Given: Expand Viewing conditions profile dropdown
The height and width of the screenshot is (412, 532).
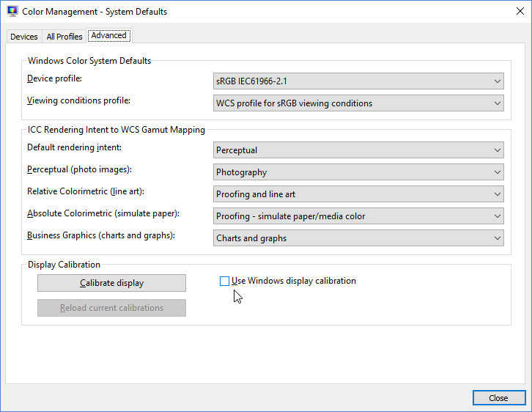Looking at the screenshot, I should pyautogui.click(x=358, y=103).
